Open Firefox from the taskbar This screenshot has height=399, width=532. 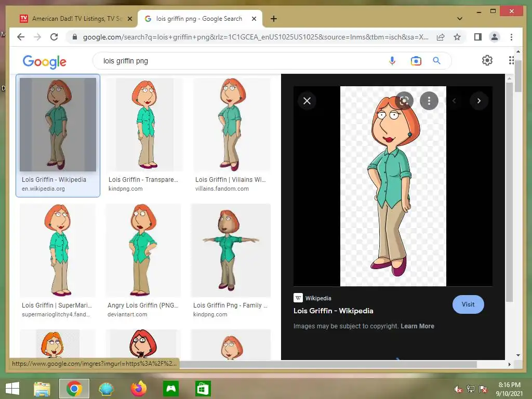138,389
